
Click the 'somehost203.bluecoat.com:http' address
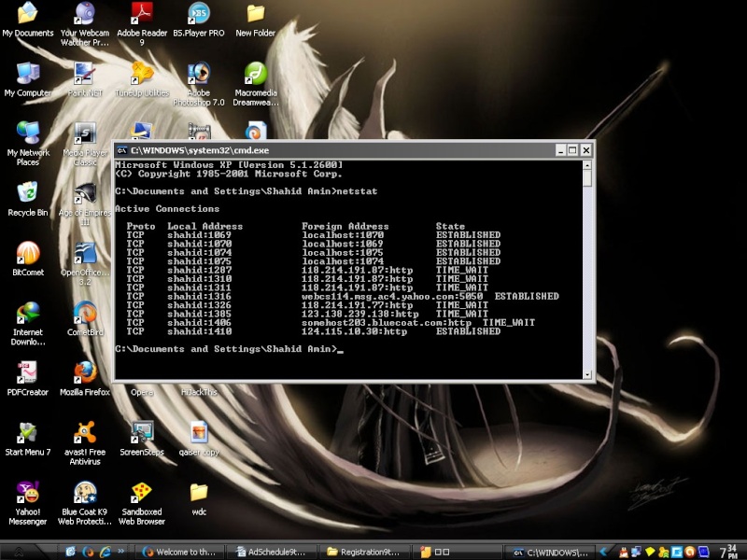tap(387, 322)
